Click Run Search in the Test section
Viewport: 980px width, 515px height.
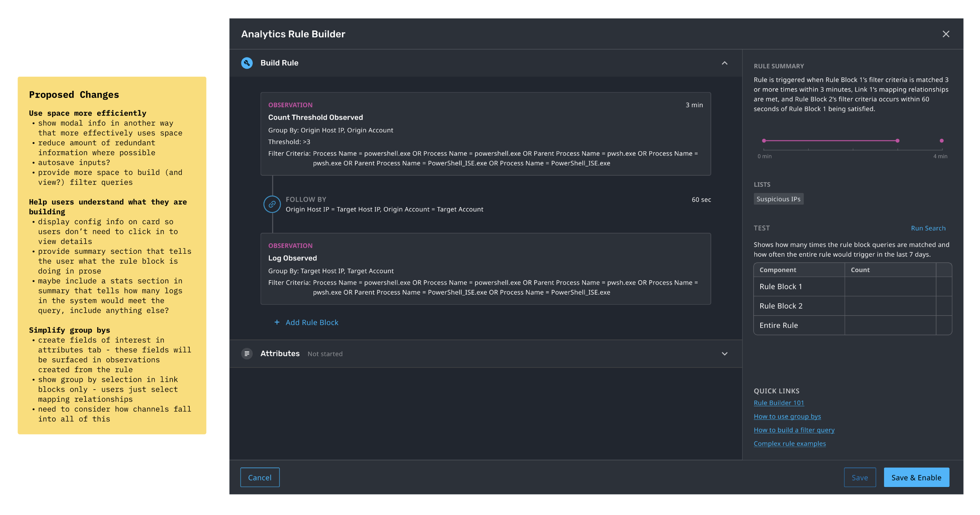928,228
